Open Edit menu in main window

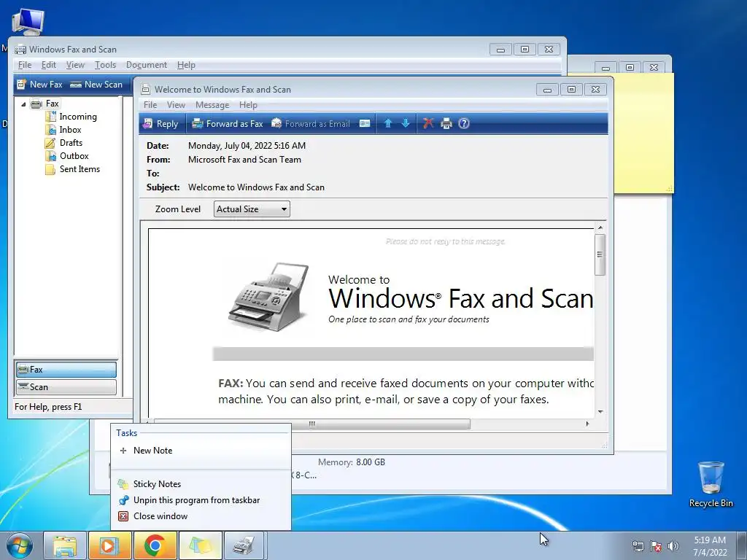[x=49, y=65]
